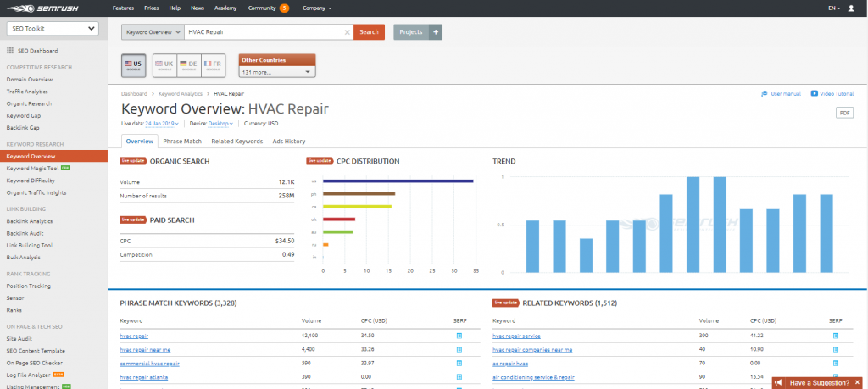Open the user account icon

(x=851, y=8)
